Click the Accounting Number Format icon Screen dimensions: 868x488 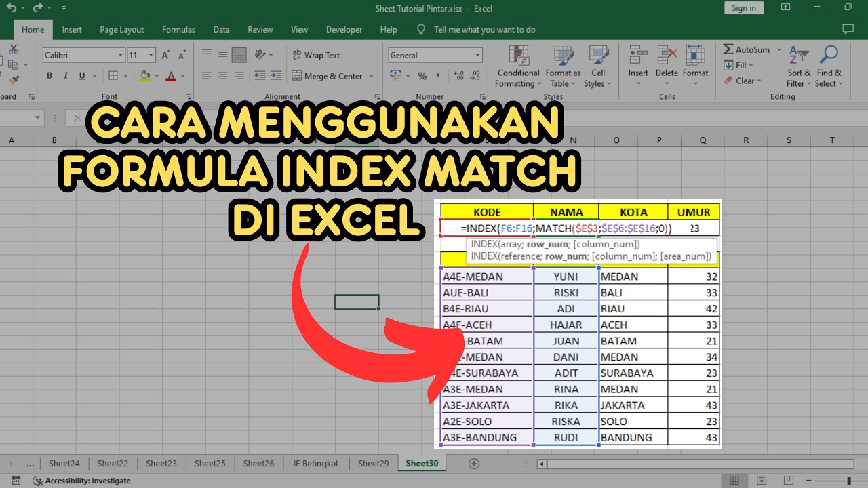pos(395,76)
